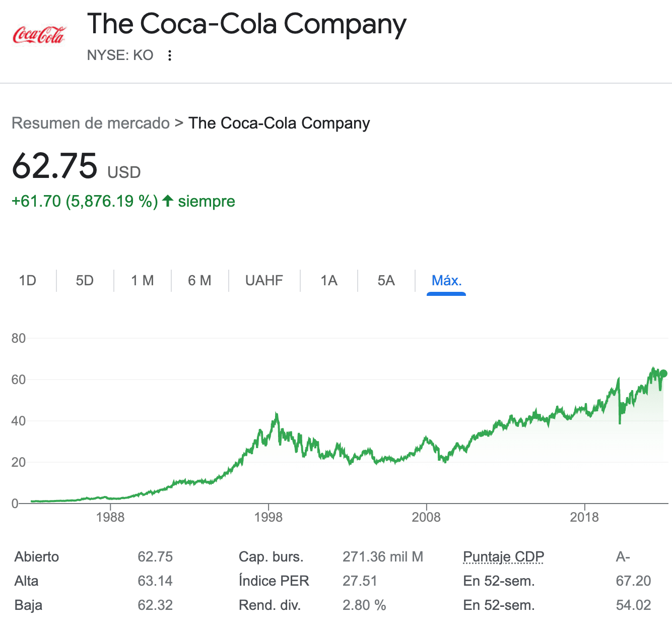Choose the 6 M range tab
The height and width of the screenshot is (624, 672).
point(199,281)
